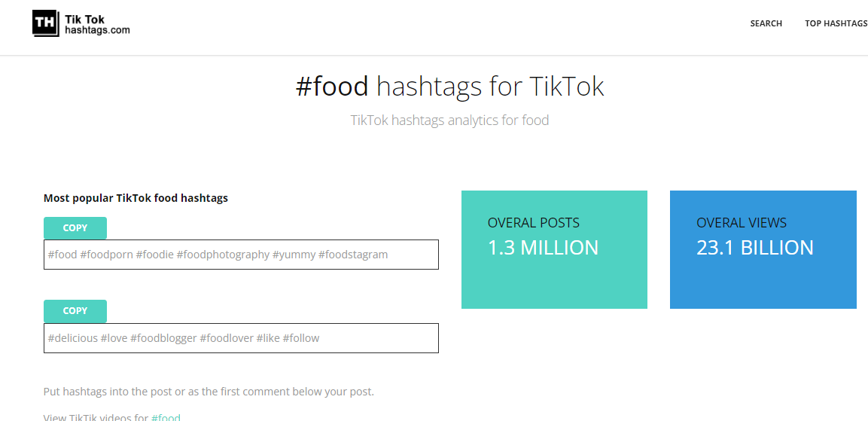The image size is (868, 421).
Task: Open the SEARCH menu item
Action: point(766,23)
